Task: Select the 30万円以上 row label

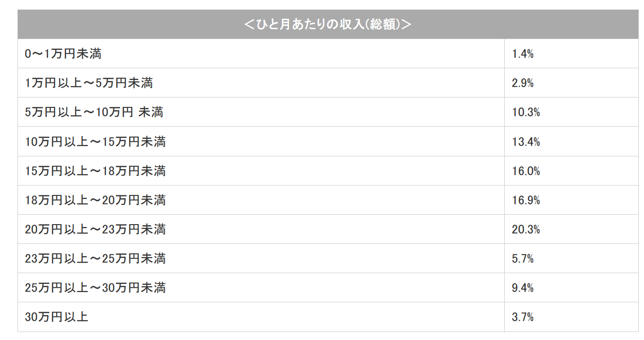Action: [x=56, y=317]
